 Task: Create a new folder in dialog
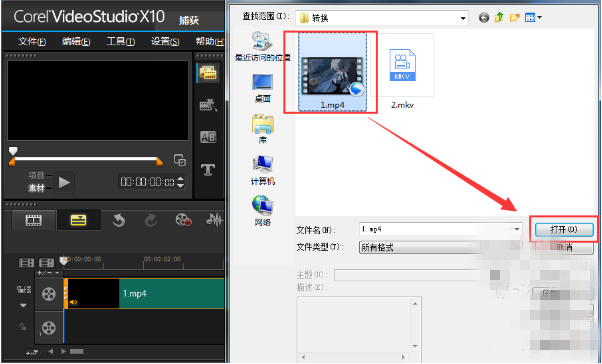514,18
